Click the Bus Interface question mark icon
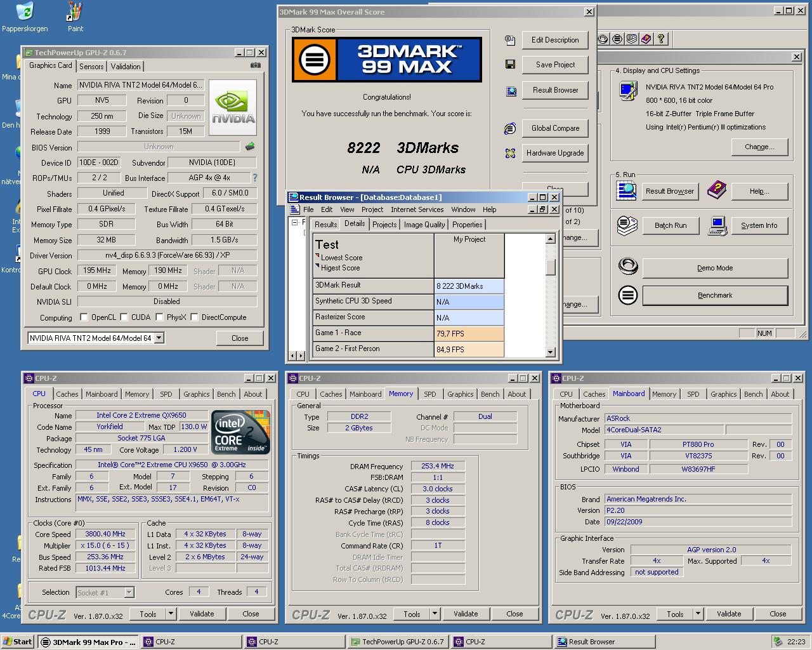 tap(255, 178)
